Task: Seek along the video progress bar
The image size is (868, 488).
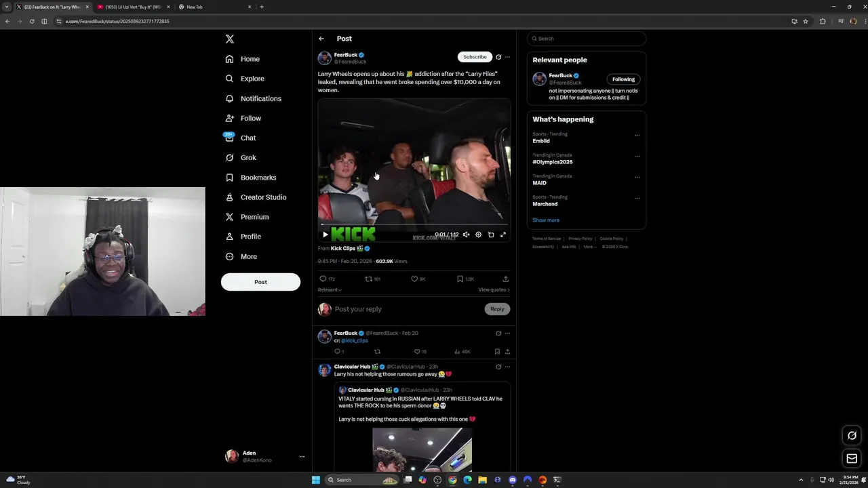Action: click(x=414, y=224)
